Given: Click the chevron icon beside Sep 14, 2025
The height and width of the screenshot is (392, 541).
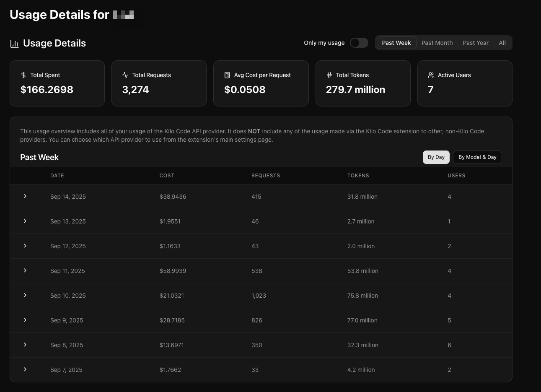Looking at the screenshot, I should coord(25,196).
